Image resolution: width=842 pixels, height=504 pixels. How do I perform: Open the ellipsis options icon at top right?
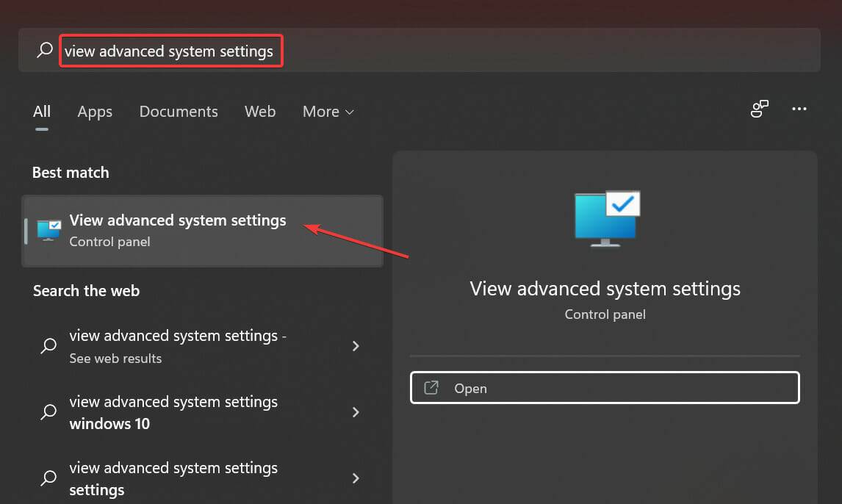pos(799,109)
